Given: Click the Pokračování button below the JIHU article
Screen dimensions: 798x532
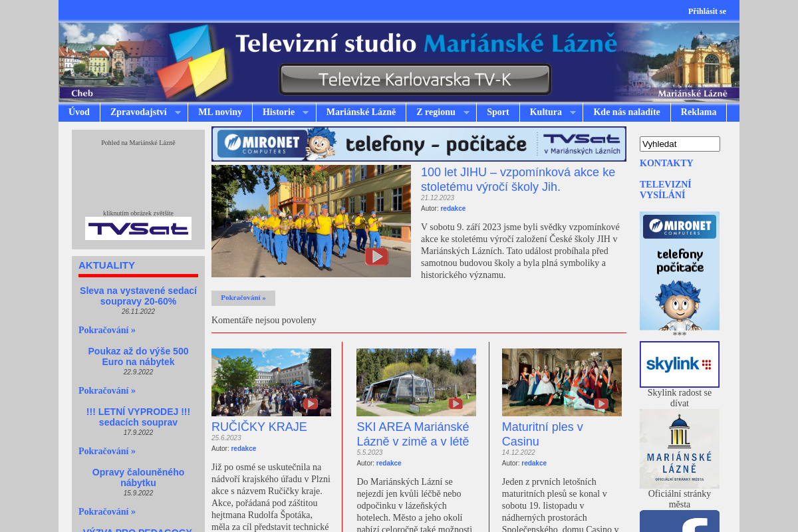Looking at the screenshot, I should (243, 298).
